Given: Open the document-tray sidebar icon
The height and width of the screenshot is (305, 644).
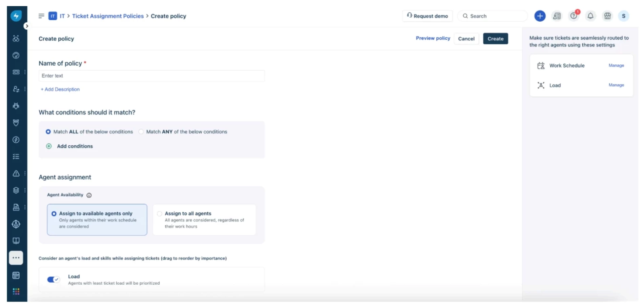Looking at the screenshot, I should click(x=16, y=207).
